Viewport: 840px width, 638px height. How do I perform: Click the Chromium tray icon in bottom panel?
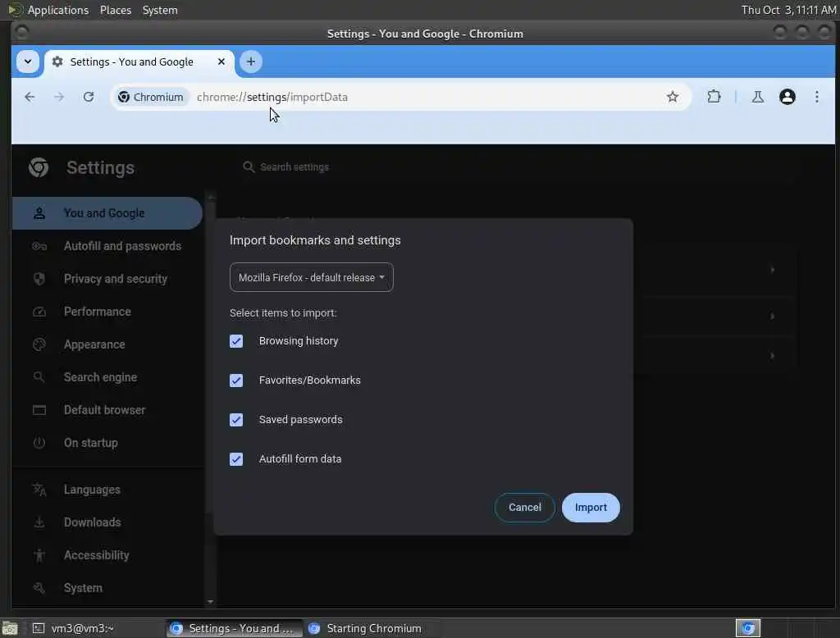coord(748,628)
